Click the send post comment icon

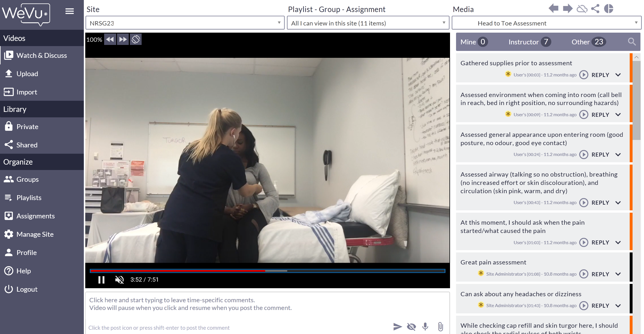click(x=397, y=327)
